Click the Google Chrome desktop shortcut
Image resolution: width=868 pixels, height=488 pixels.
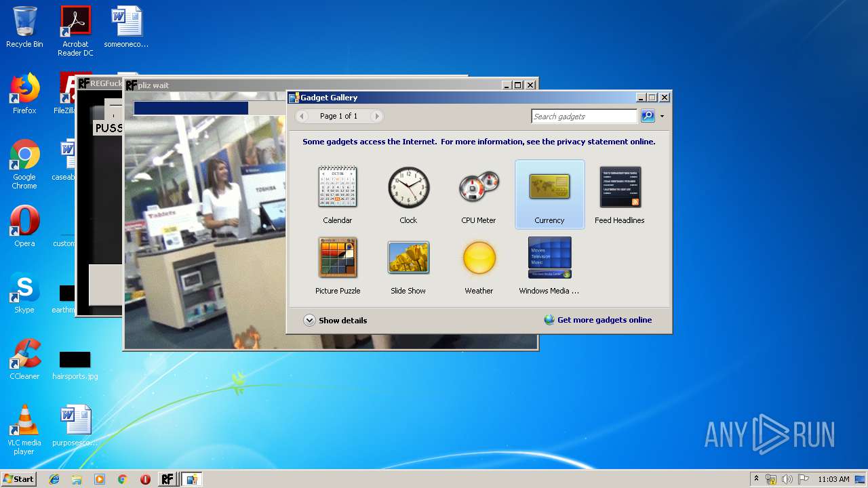click(x=24, y=164)
